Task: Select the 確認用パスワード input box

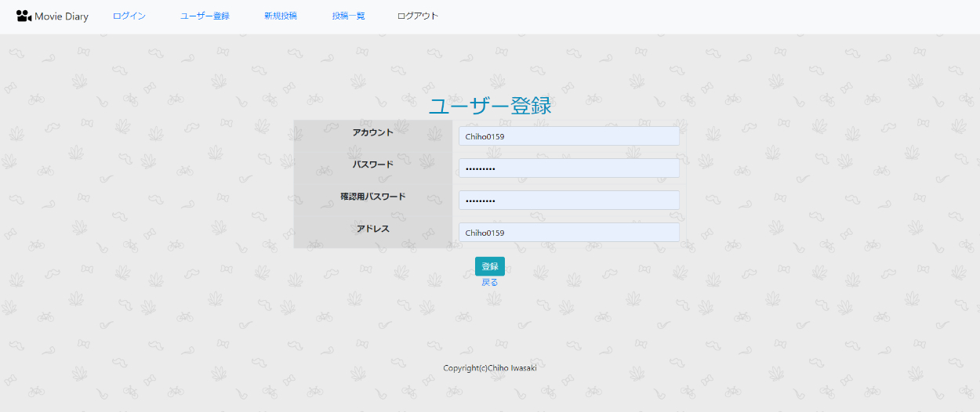Action: click(568, 201)
